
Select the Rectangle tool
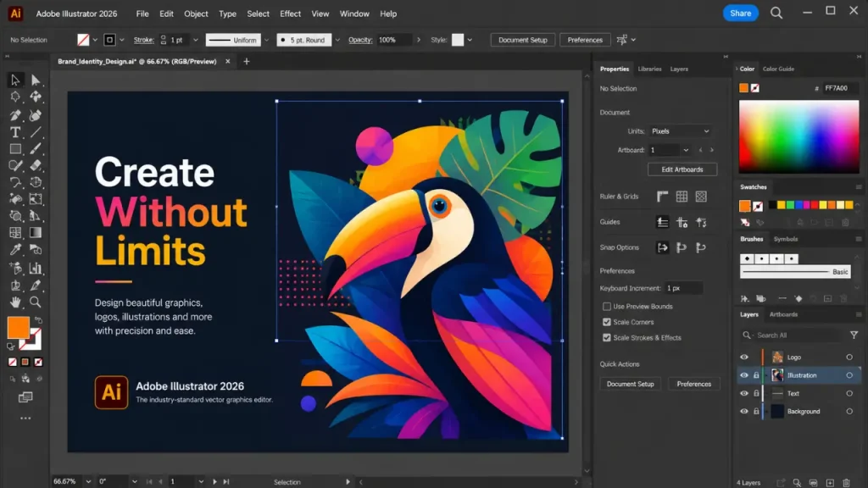pos(15,149)
